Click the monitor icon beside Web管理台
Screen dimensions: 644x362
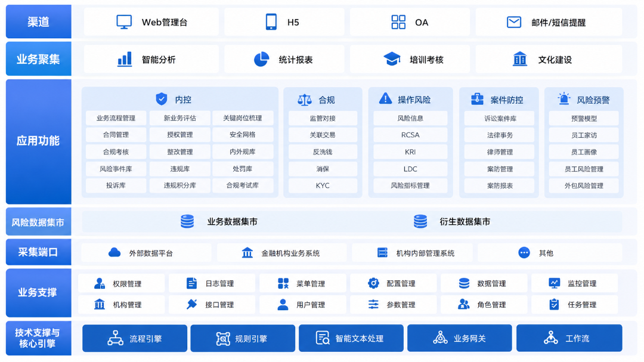(x=124, y=22)
